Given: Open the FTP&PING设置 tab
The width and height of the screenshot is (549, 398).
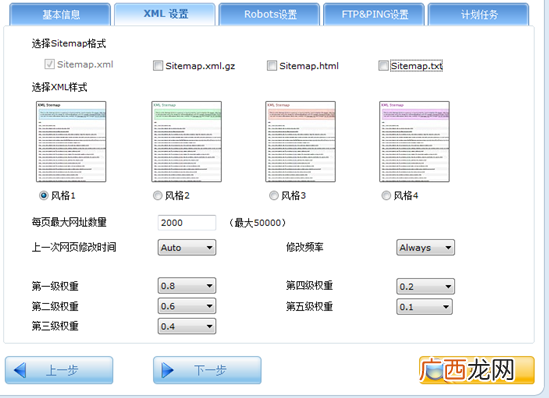Looking at the screenshot, I should 374,14.
